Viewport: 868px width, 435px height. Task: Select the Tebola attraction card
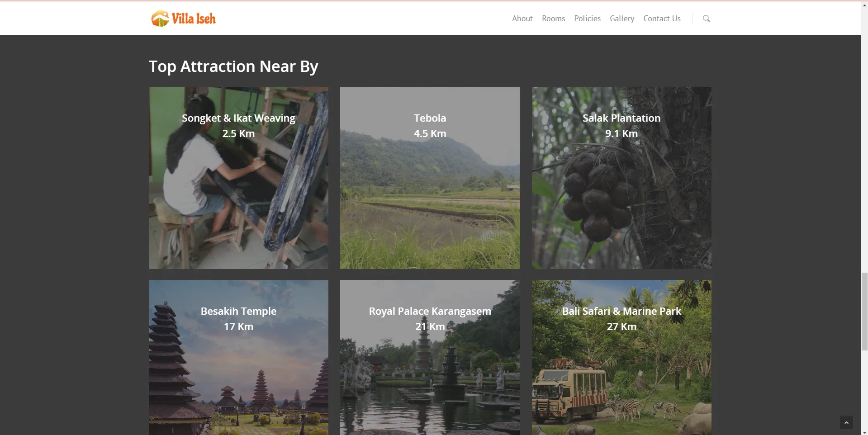pyautogui.click(x=430, y=178)
